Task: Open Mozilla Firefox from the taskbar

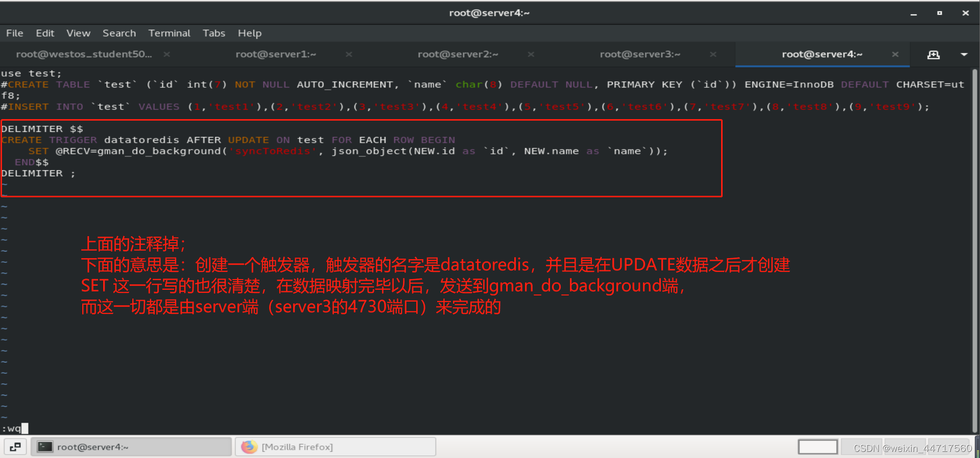Action: click(x=336, y=447)
